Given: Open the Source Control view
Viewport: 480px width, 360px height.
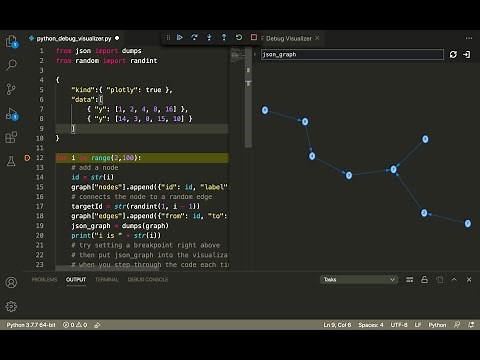Looking at the screenshot, I should coord(11,89).
